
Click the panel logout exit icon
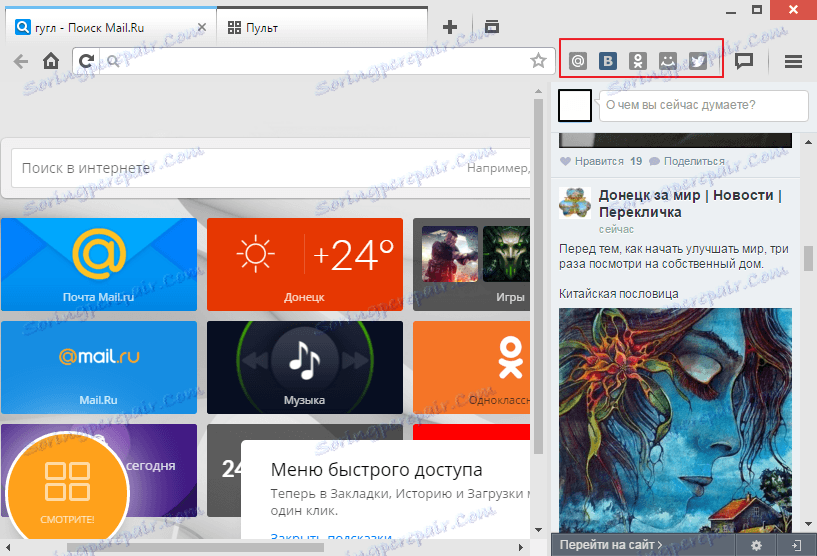[796, 545]
